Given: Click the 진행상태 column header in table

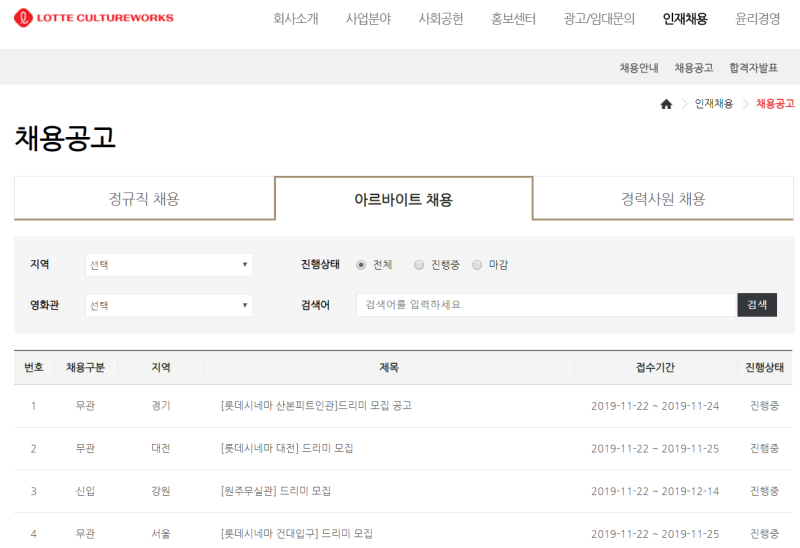Looking at the screenshot, I should [764, 367].
